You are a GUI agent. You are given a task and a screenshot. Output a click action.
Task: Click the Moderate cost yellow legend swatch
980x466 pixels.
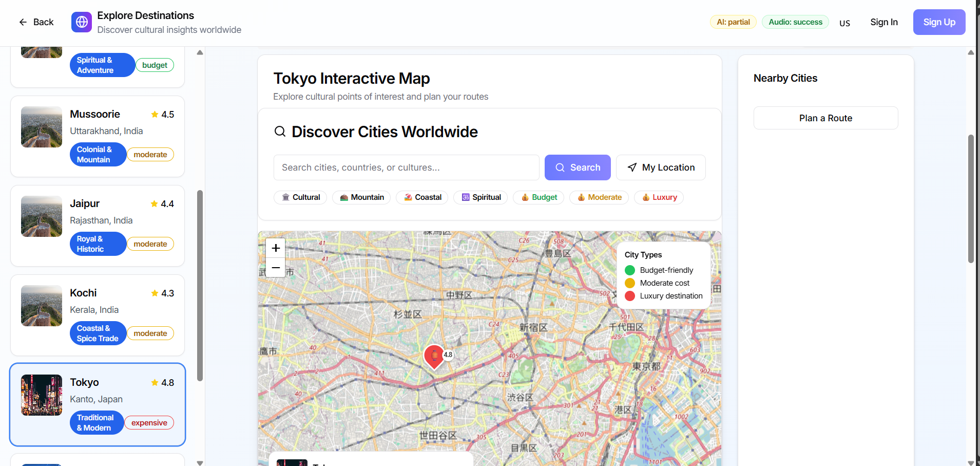click(630, 283)
